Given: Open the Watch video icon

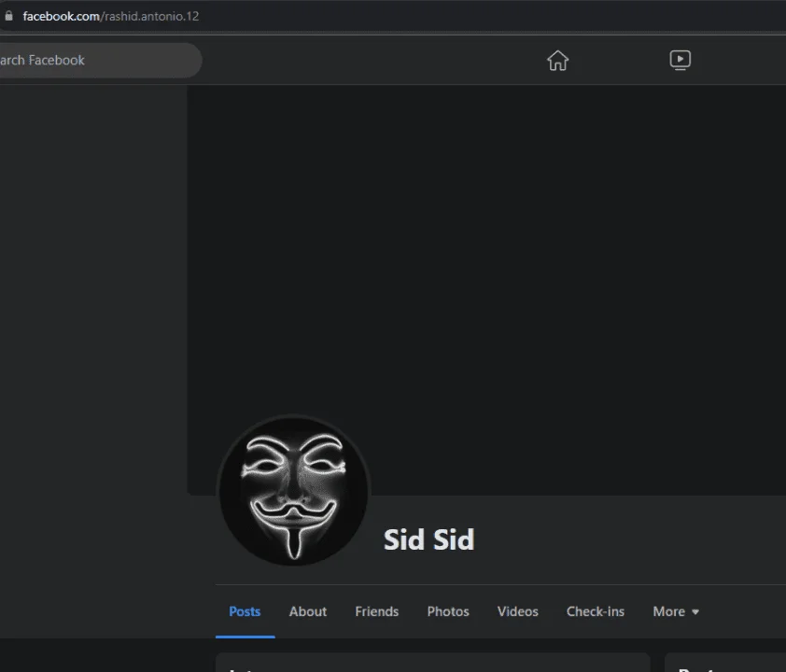Looking at the screenshot, I should coord(680,60).
